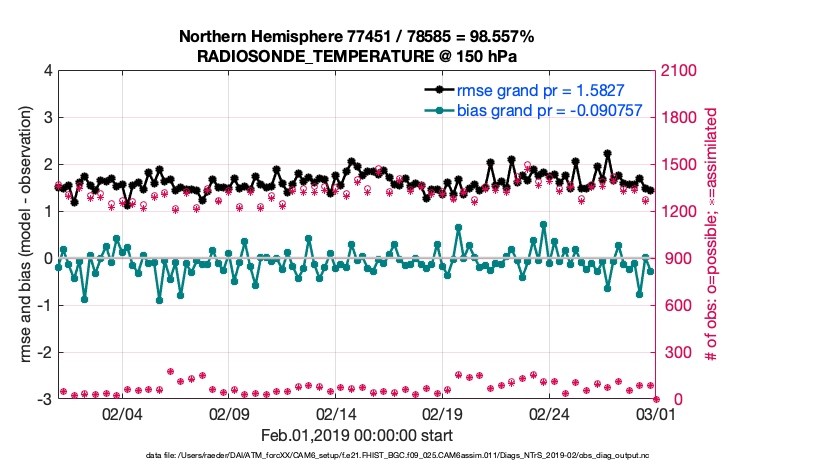Select the bias grand pr legend text
Image resolution: width=830 pixels, height=470 pixels.
(549, 110)
